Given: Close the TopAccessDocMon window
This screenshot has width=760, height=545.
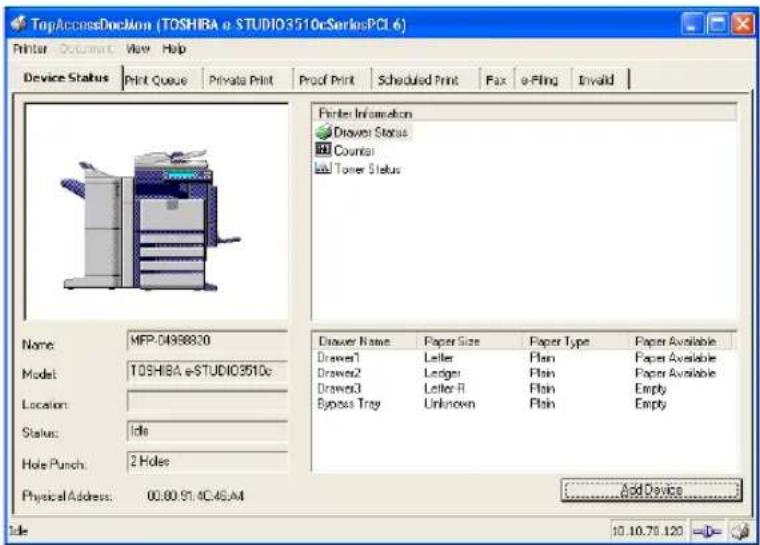Looking at the screenshot, I should pyautogui.click(x=743, y=23).
